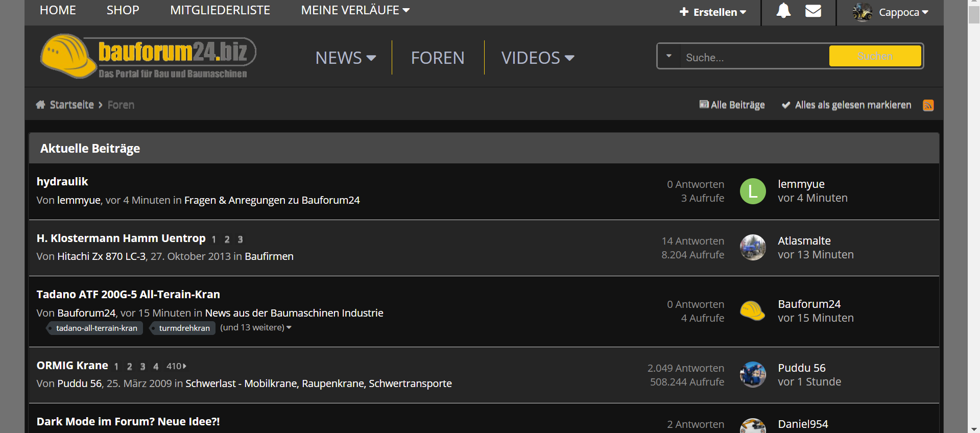
Task: Click 'vor 1 Stunde' last post time
Action: [x=809, y=381]
